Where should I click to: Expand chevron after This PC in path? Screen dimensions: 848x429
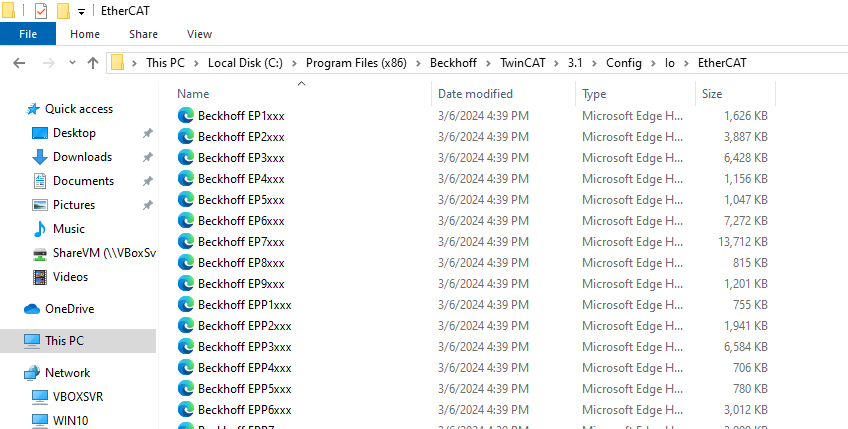(x=196, y=63)
